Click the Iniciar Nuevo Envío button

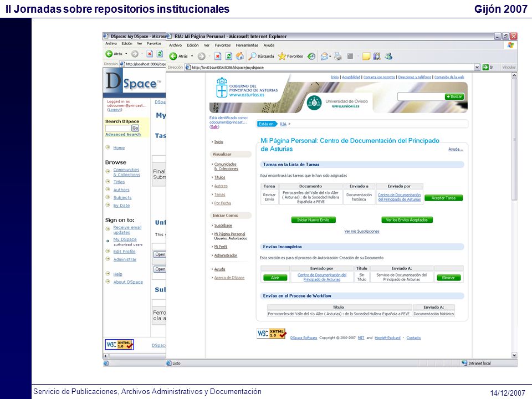click(313, 220)
